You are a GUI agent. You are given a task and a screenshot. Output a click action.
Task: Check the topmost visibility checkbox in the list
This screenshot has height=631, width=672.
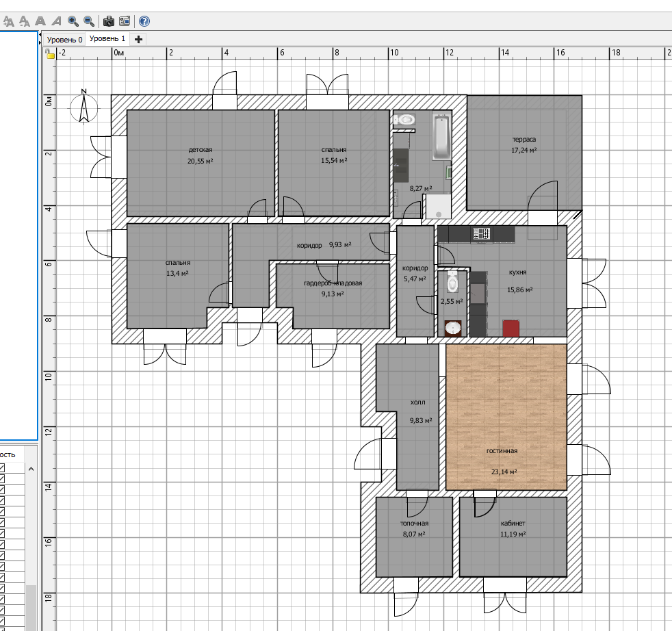2,467
